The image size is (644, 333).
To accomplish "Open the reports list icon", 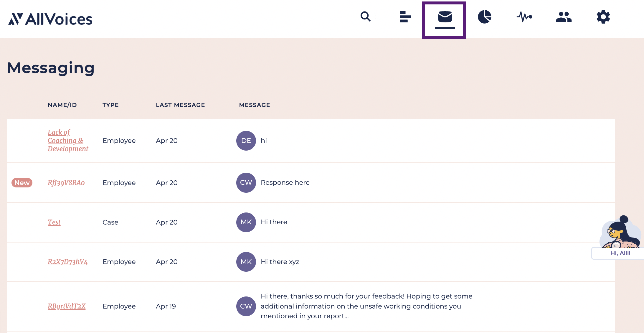I will [405, 17].
